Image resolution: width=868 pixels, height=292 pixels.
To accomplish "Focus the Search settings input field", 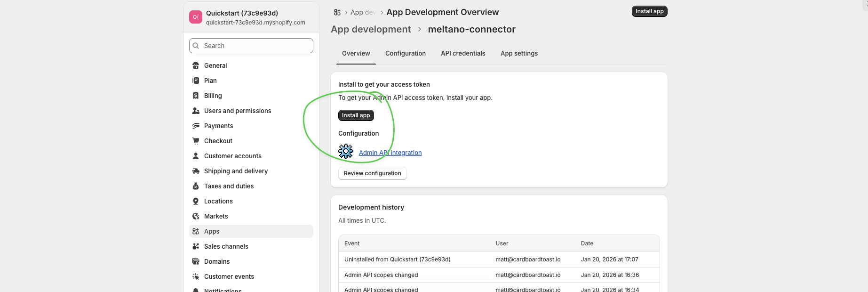I will click(x=251, y=46).
